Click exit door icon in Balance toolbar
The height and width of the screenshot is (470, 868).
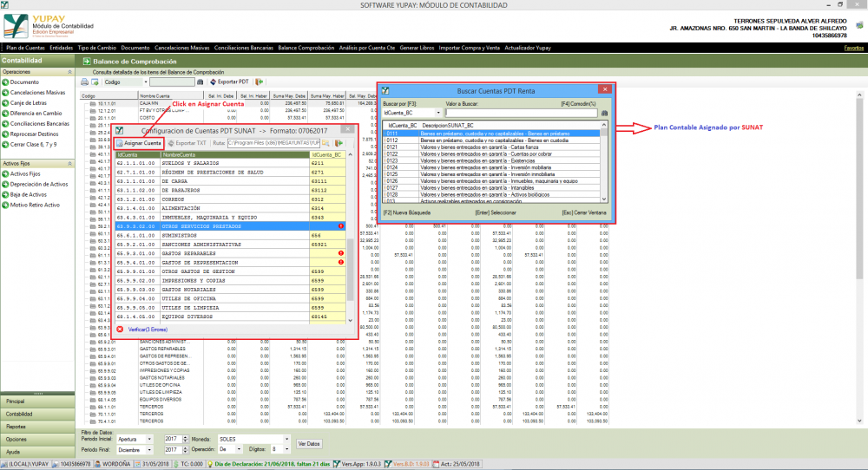click(x=259, y=82)
